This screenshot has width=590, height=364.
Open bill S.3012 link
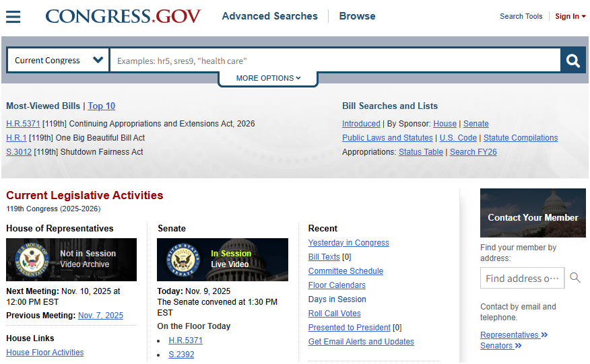[19, 152]
